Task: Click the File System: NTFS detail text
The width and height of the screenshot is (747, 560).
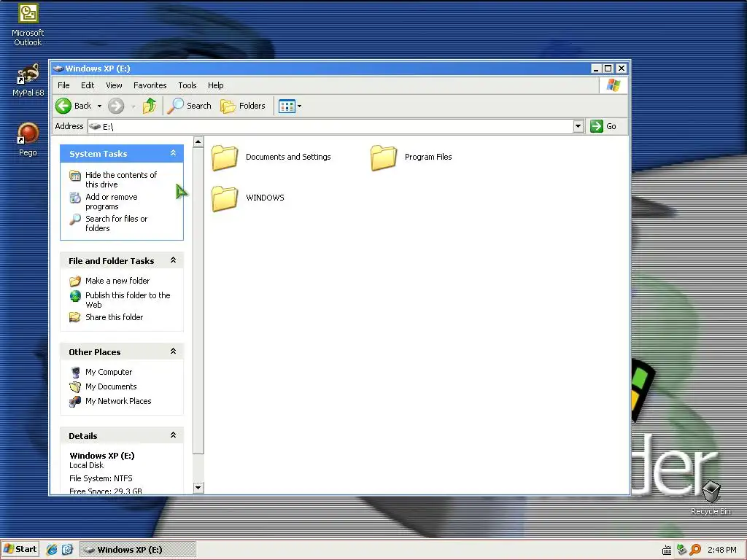Action: coord(101,478)
